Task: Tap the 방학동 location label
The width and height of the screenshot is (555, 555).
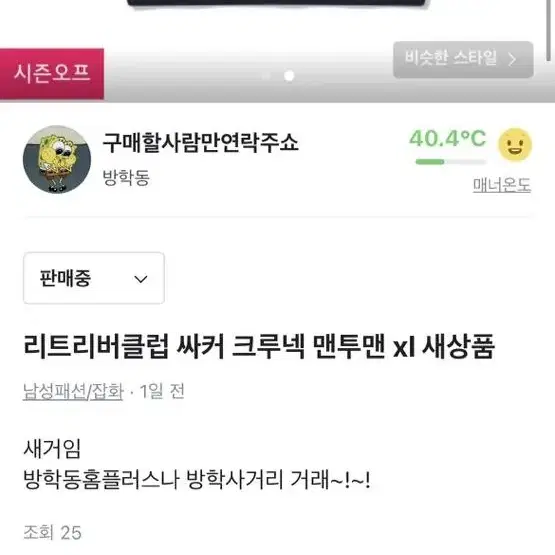Action: (x=126, y=177)
